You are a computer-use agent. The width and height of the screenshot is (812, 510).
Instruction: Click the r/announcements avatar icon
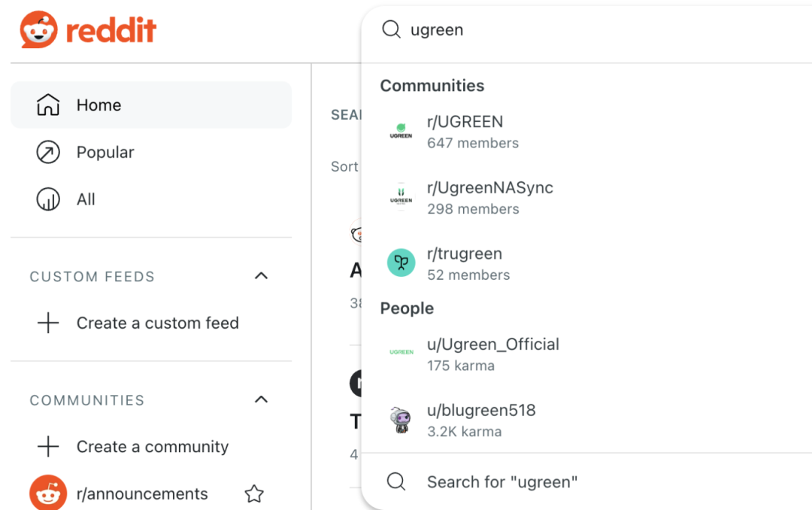pyautogui.click(x=48, y=493)
